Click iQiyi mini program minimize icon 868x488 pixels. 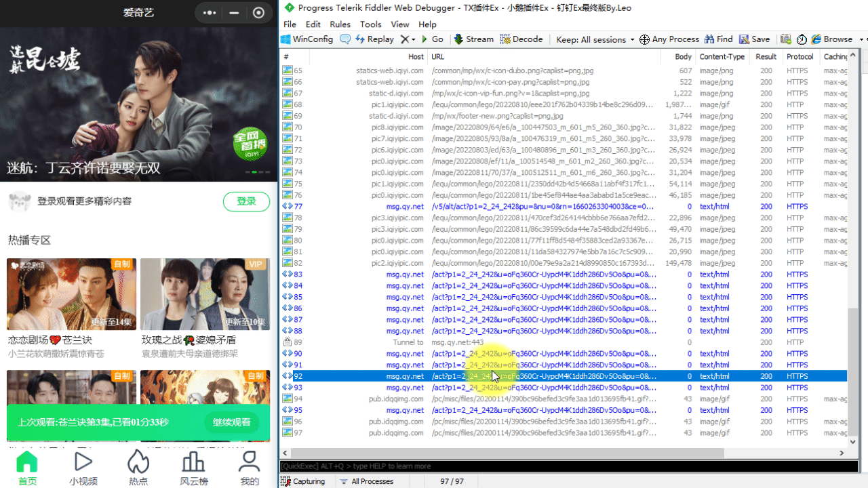(234, 13)
